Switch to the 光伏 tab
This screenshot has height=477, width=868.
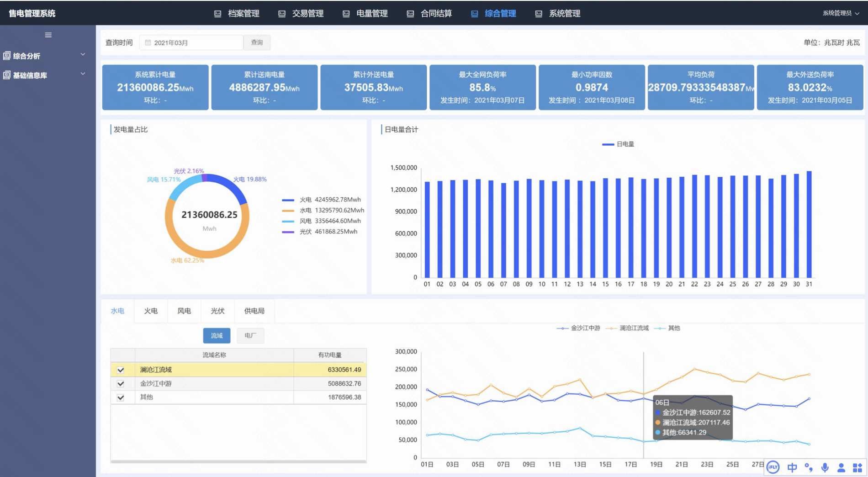pos(217,311)
